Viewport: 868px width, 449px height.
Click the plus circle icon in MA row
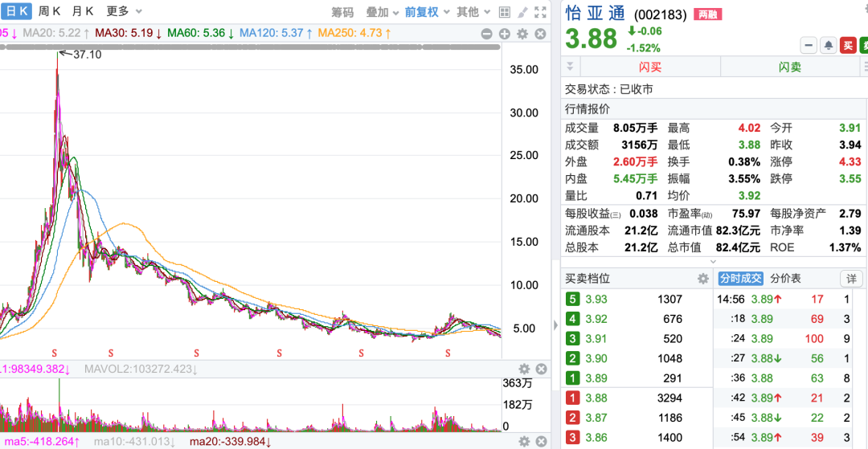(x=504, y=34)
